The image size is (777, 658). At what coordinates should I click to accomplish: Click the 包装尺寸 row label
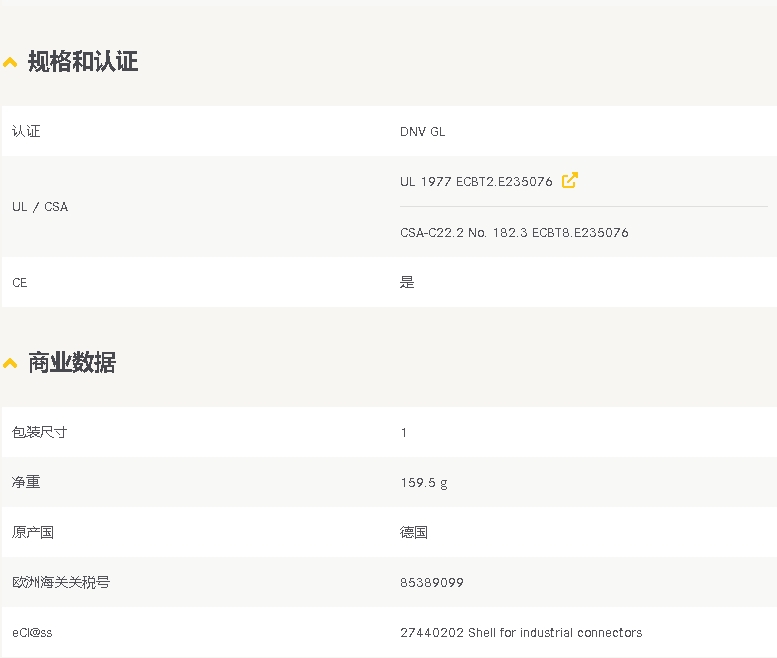(x=40, y=433)
